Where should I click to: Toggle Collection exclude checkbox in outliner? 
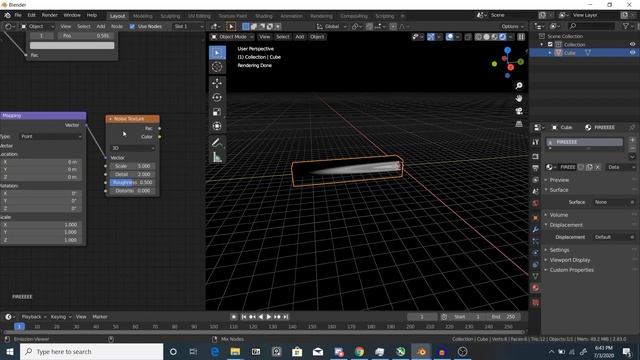(550, 44)
